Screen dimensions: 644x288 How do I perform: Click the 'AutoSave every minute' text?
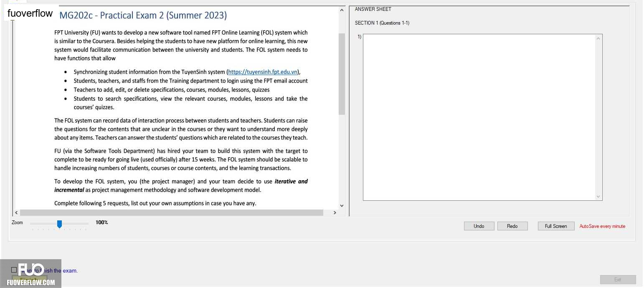click(602, 226)
